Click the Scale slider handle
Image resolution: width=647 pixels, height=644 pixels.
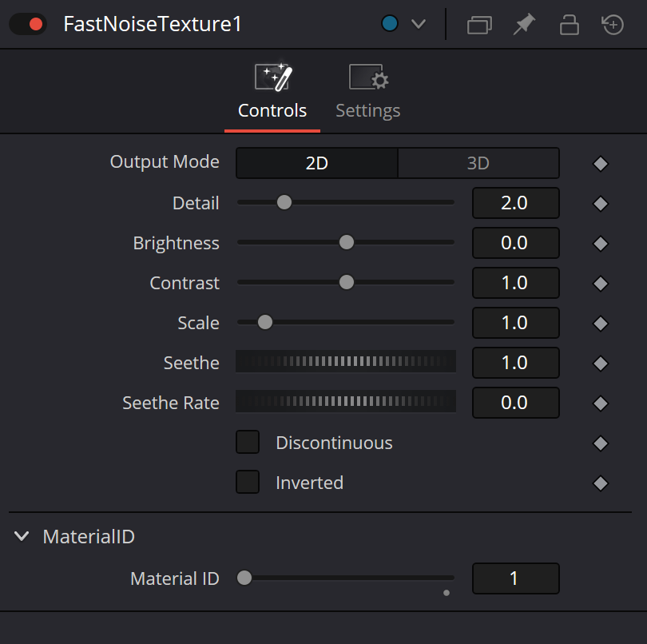pyautogui.click(x=265, y=322)
